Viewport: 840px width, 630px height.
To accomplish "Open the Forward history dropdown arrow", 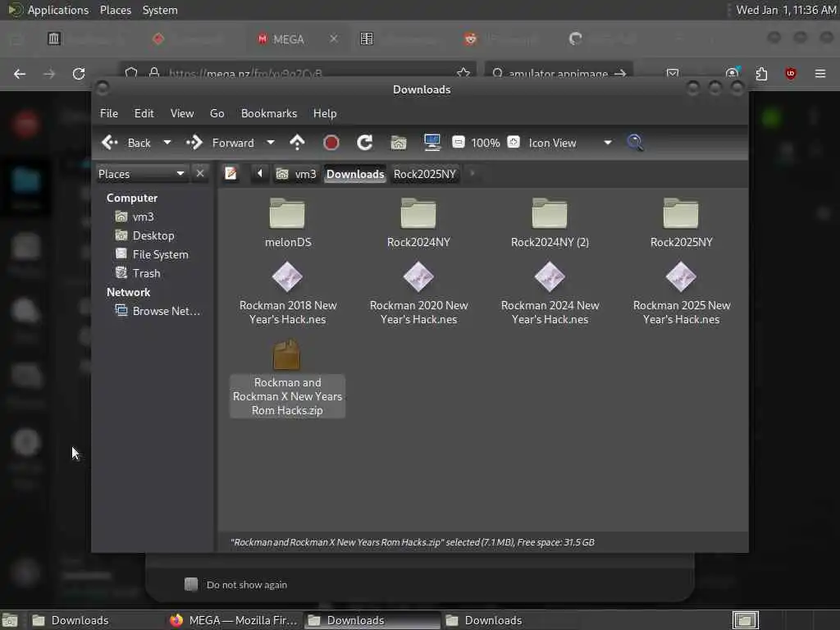I will click(271, 143).
